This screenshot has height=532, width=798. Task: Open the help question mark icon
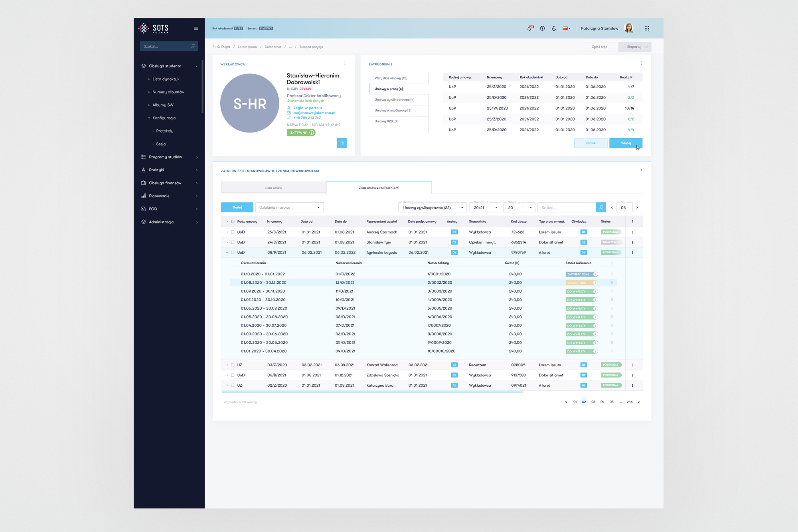pos(542,28)
